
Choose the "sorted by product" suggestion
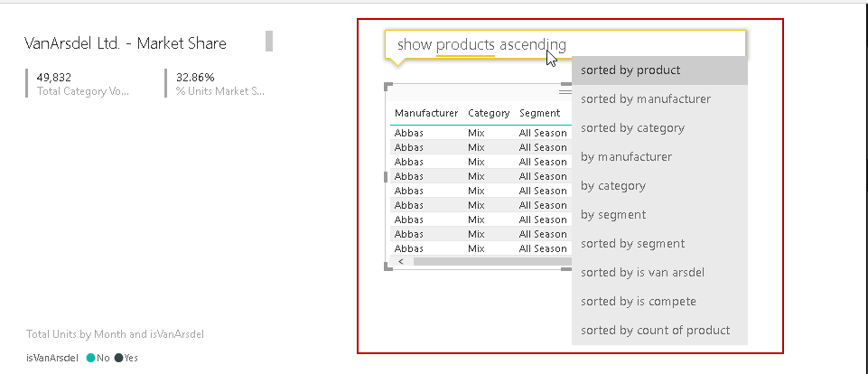(630, 70)
